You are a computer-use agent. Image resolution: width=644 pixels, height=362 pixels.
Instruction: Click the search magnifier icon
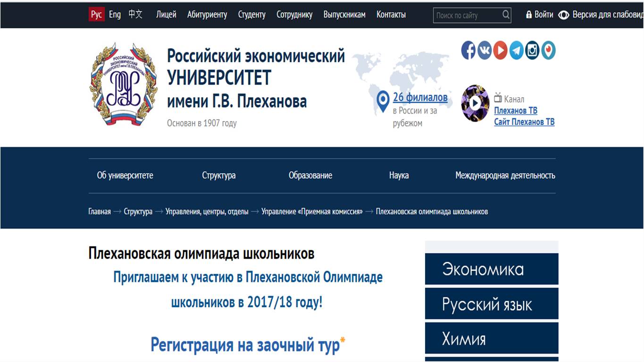[x=506, y=15]
